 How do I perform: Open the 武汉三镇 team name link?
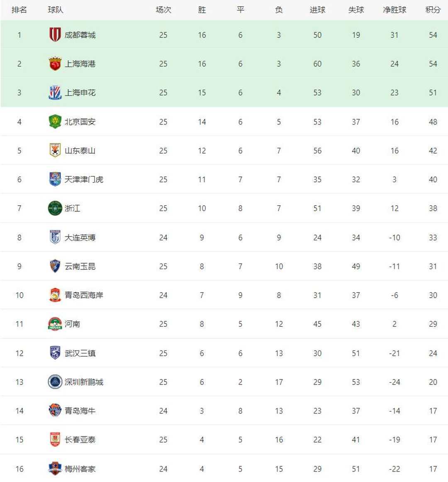80,353
